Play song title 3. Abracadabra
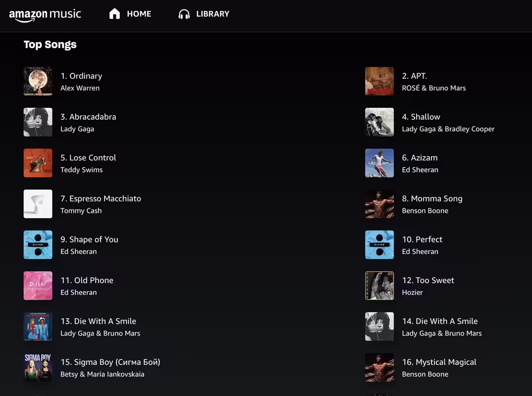532x396 pixels. 88,117
